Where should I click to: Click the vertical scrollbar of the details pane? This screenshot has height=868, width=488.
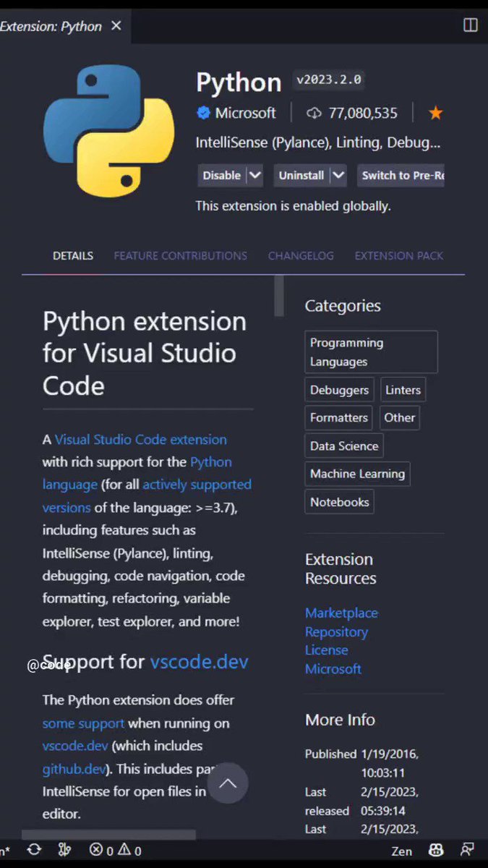click(279, 296)
